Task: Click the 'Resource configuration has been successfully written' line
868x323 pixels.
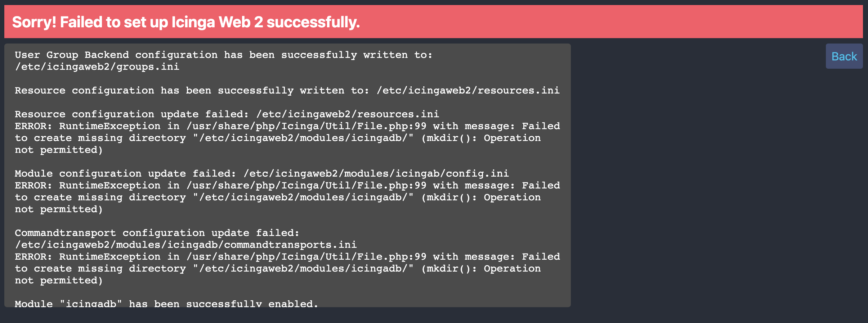Action: point(287,91)
